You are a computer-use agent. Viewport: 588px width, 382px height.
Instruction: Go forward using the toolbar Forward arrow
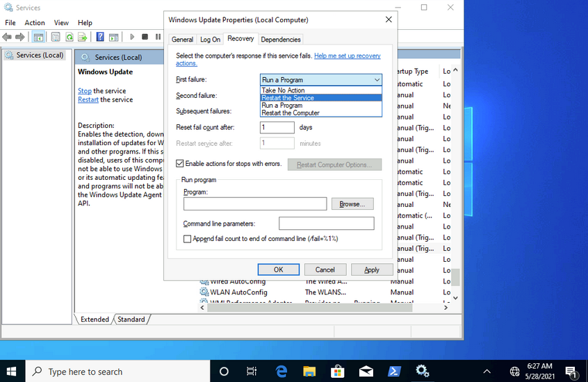19,37
